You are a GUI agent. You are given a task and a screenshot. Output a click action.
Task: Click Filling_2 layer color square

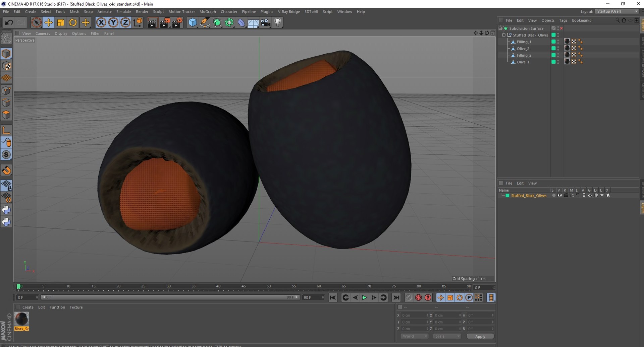(x=553, y=55)
